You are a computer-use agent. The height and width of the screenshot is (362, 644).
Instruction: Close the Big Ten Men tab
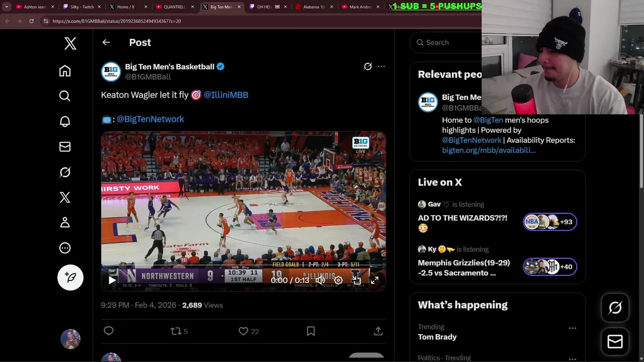pyautogui.click(x=239, y=7)
